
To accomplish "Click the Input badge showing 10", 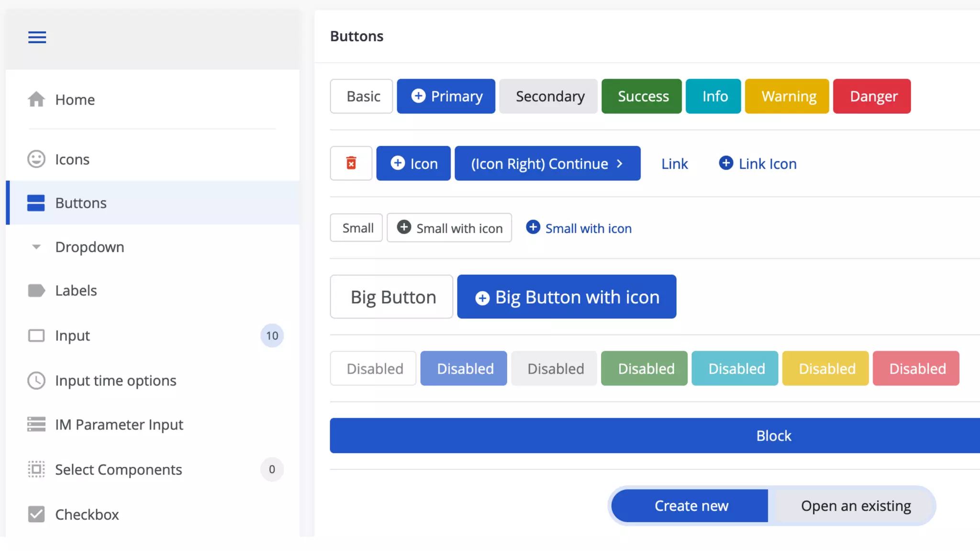I will tap(272, 335).
